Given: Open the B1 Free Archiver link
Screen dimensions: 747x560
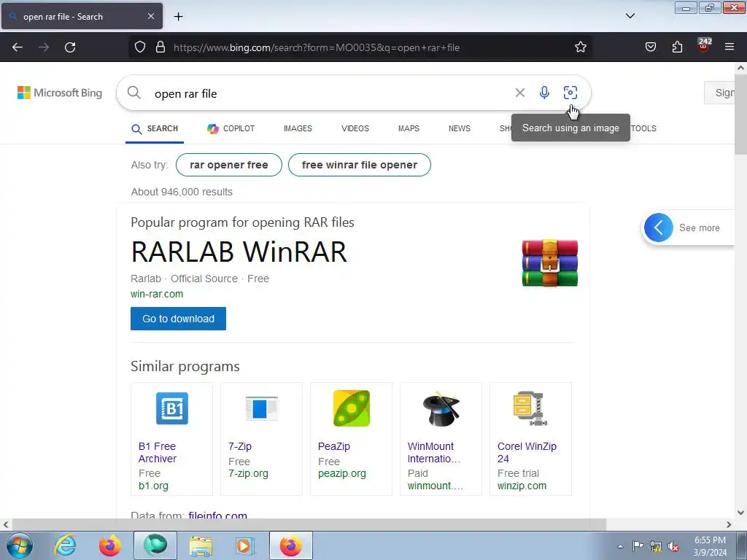Looking at the screenshot, I should [x=158, y=452].
